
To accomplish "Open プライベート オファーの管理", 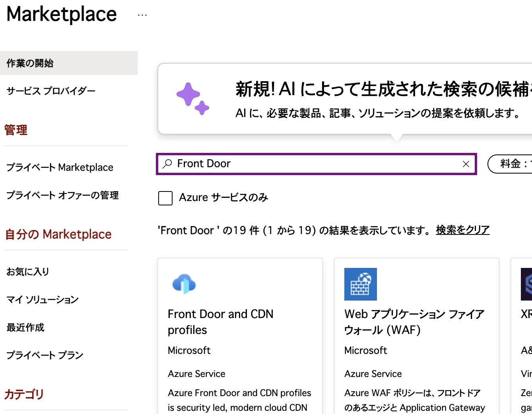I will pos(62,195).
